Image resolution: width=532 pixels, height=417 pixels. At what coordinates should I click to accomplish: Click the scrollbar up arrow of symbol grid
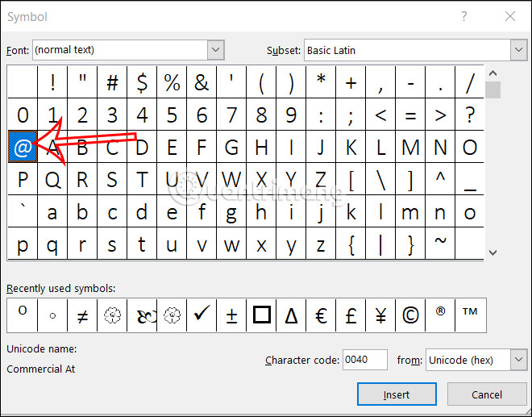(x=493, y=73)
